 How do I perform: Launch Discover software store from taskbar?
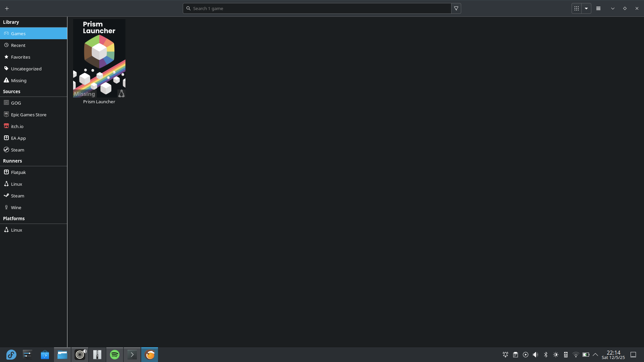pos(45,355)
